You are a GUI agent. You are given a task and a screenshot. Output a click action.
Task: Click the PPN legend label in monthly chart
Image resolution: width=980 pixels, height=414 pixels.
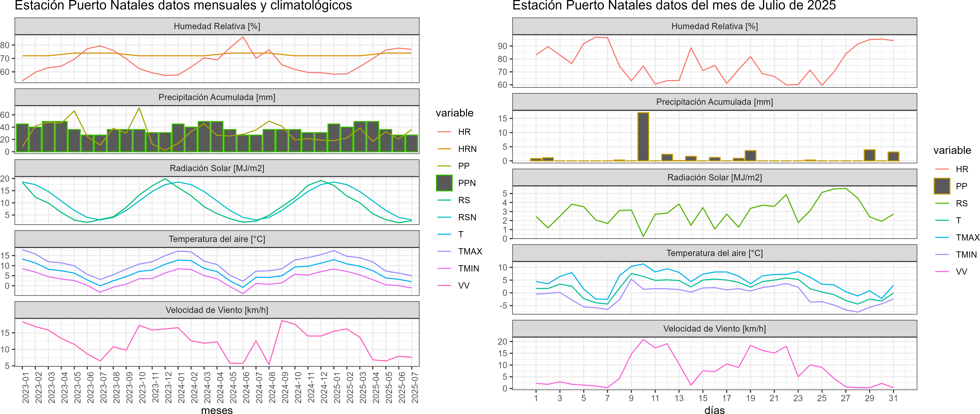pos(467,183)
